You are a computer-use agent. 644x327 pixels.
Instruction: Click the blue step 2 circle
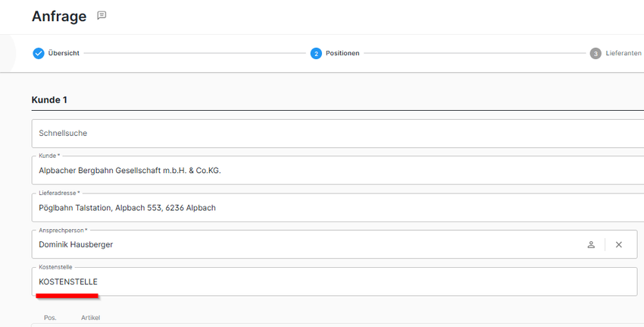pyautogui.click(x=315, y=53)
